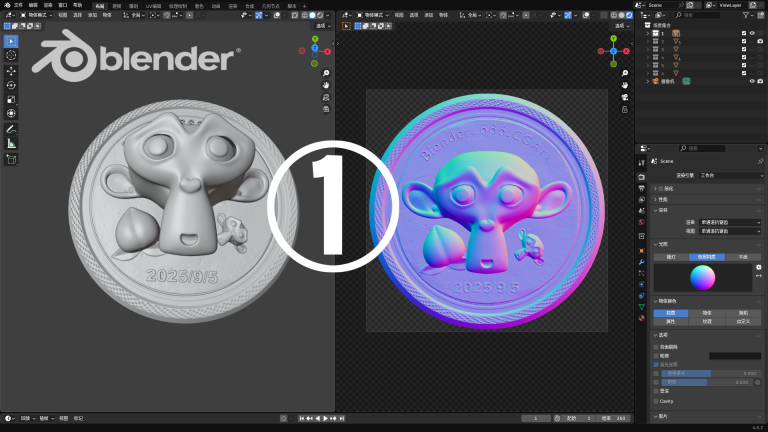Open the object mode dropdown in left viewport
The height and width of the screenshot is (432, 768).
point(34,16)
